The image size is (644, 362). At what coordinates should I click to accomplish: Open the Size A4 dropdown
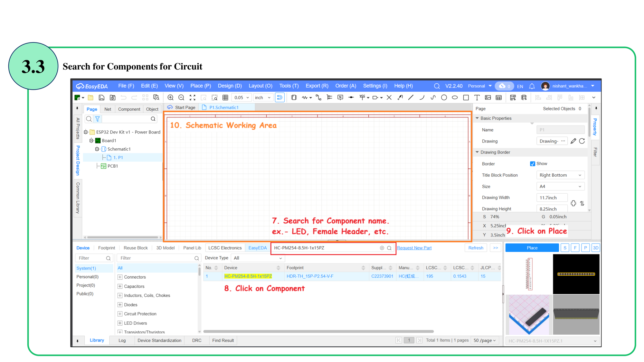(x=560, y=186)
